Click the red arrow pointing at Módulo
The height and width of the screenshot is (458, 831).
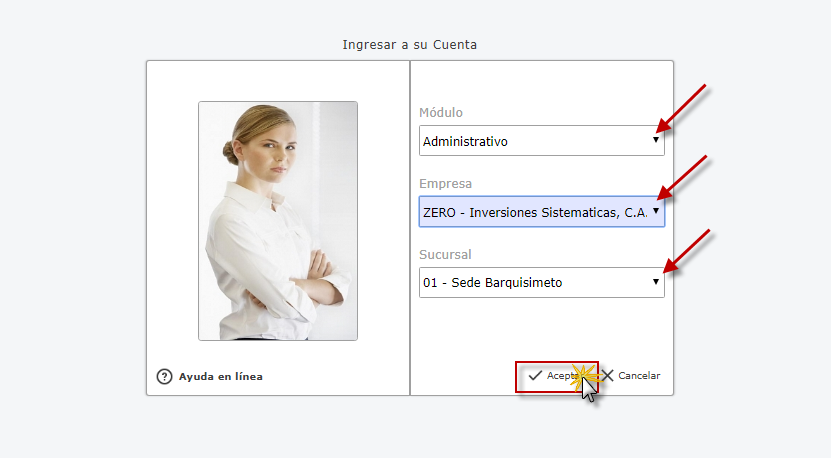coord(683,108)
